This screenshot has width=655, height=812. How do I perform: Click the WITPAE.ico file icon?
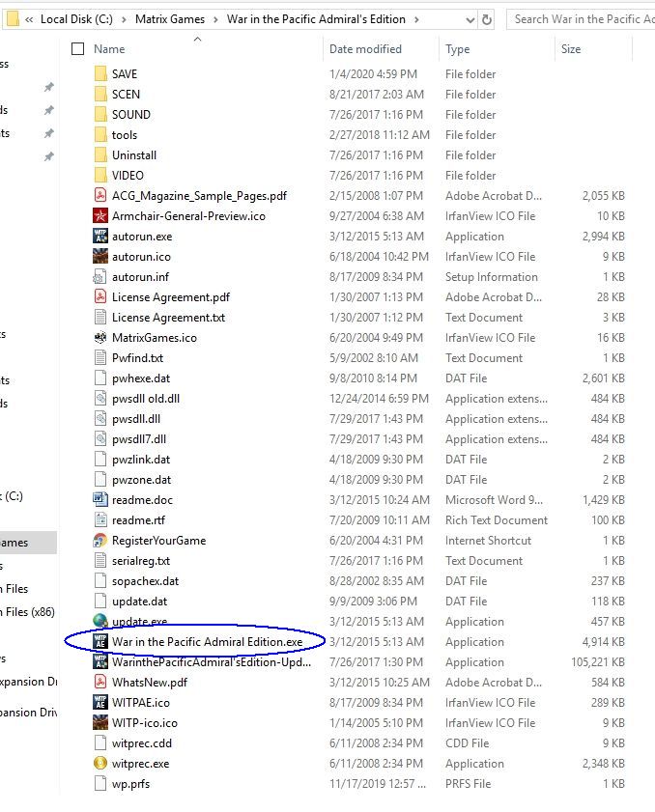(x=100, y=702)
